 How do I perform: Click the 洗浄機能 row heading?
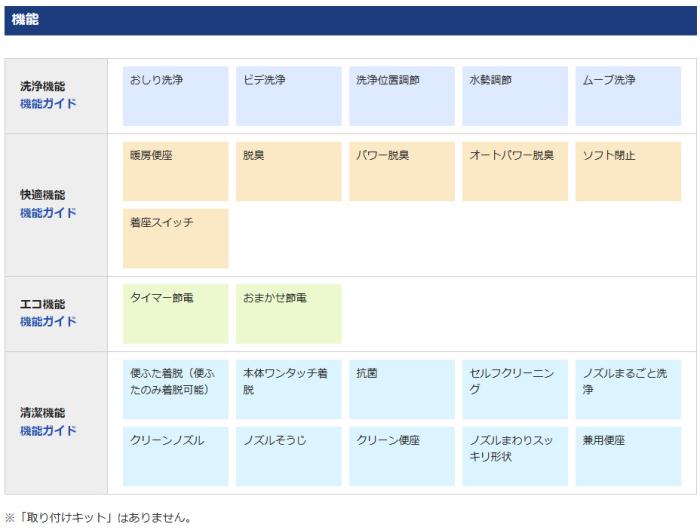click(42, 86)
